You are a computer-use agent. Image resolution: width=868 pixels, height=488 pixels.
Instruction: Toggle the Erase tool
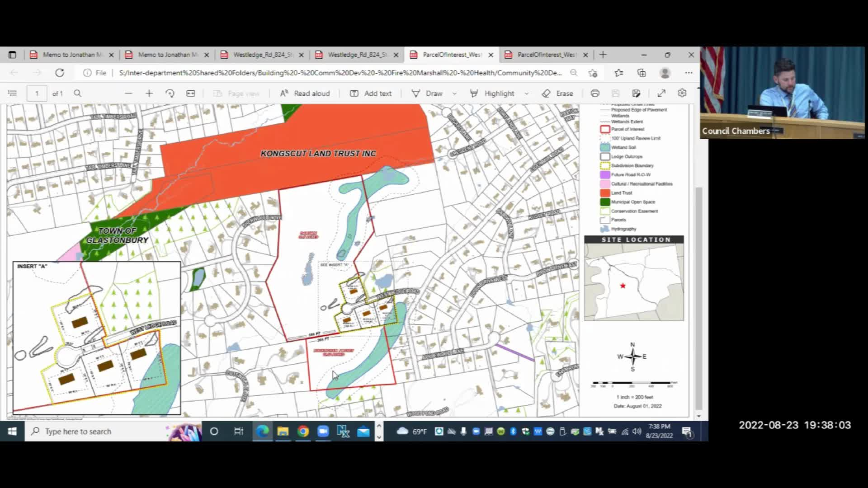558,94
